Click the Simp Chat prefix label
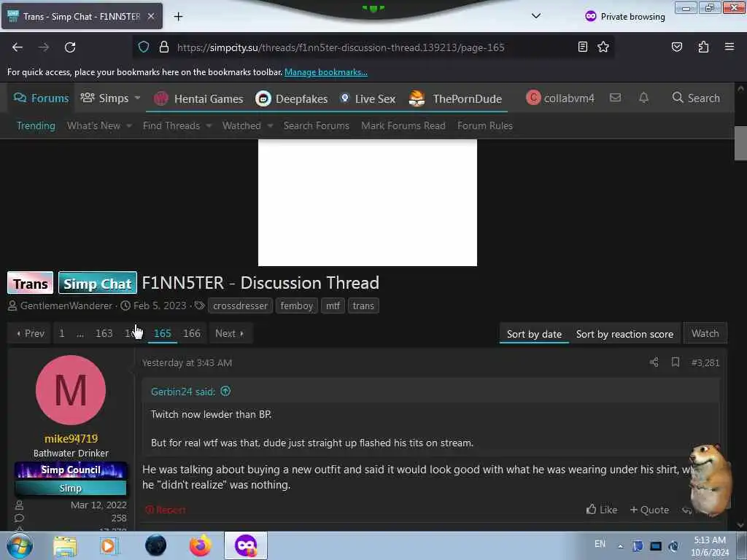This screenshot has width=747, height=560. tap(98, 284)
